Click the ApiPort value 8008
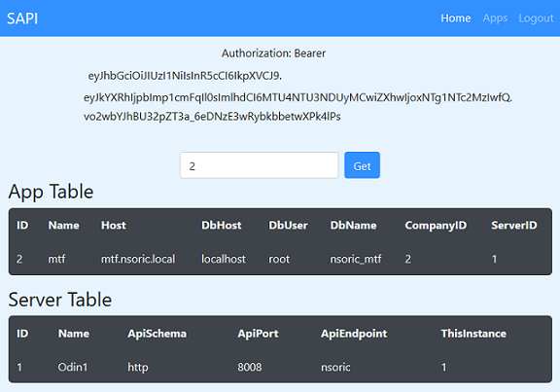Screen dimensions: 560x392 pyautogui.click(x=250, y=367)
